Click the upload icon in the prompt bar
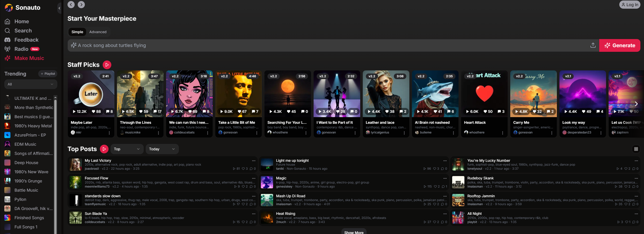This screenshot has height=234, width=644. click(593, 45)
